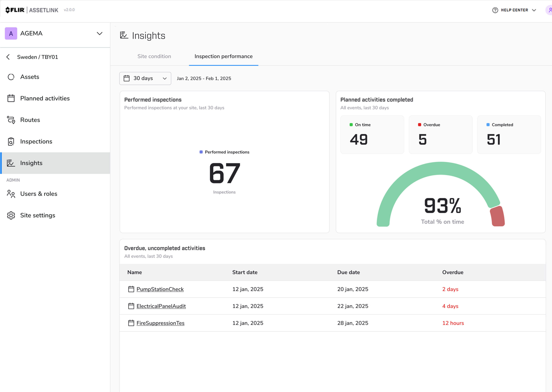
Task: Click the Help Center question mark icon
Action: pyautogui.click(x=495, y=10)
